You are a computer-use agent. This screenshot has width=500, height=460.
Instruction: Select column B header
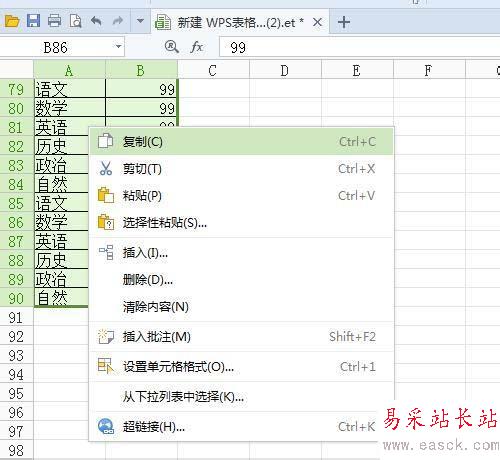point(141,70)
